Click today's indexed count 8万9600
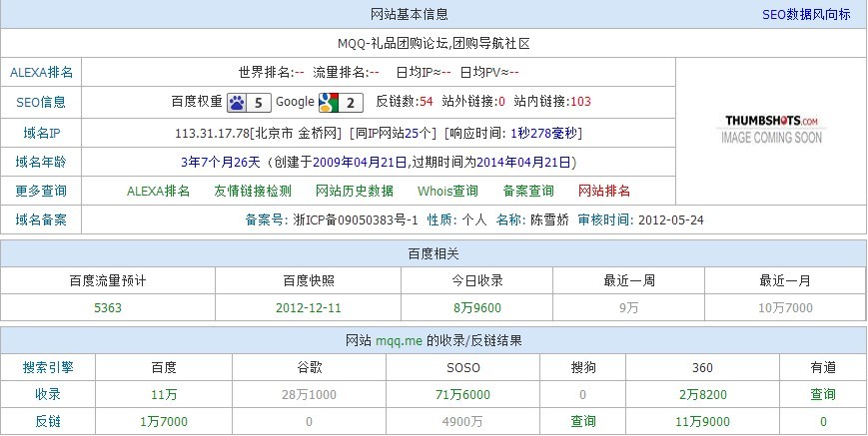868x436 pixels. tap(477, 308)
